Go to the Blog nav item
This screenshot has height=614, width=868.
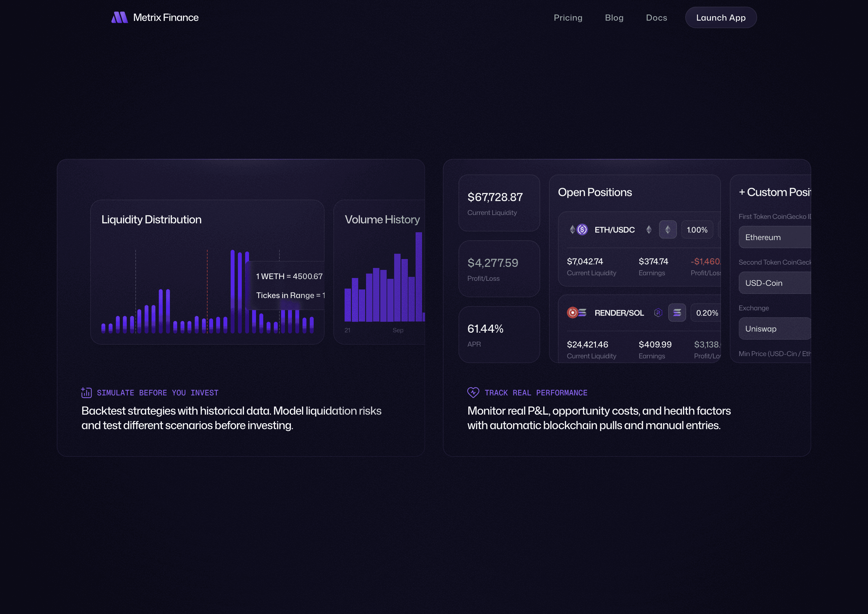pyautogui.click(x=614, y=18)
